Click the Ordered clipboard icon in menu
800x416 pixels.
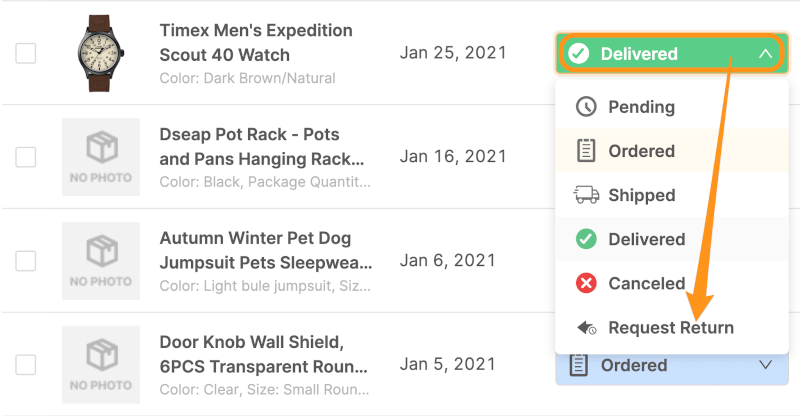tap(586, 151)
